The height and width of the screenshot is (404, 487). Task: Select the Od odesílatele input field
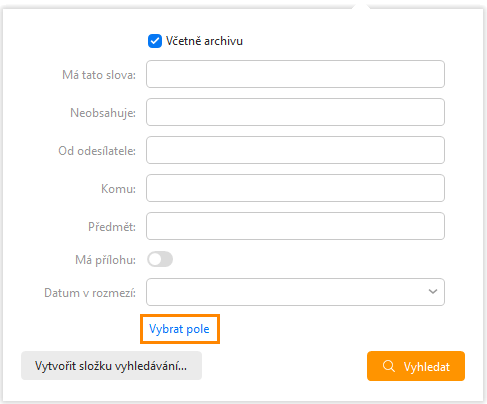(x=295, y=150)
